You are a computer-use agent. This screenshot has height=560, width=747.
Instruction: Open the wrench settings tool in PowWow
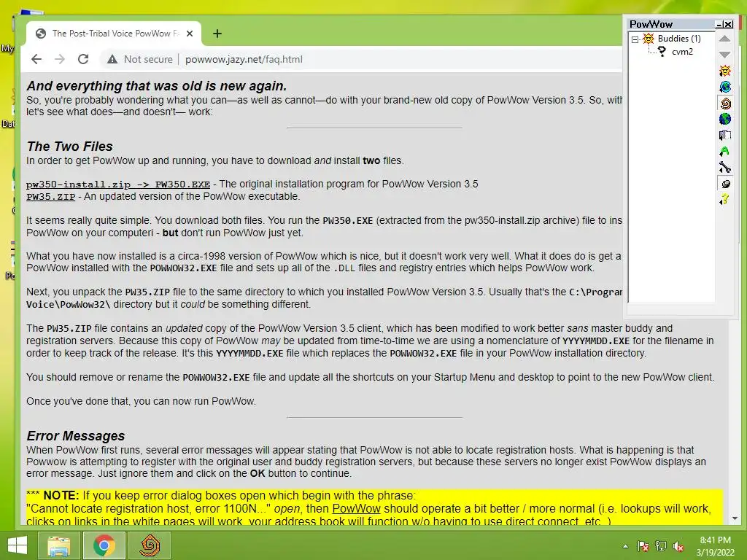(x=724, y=168)
